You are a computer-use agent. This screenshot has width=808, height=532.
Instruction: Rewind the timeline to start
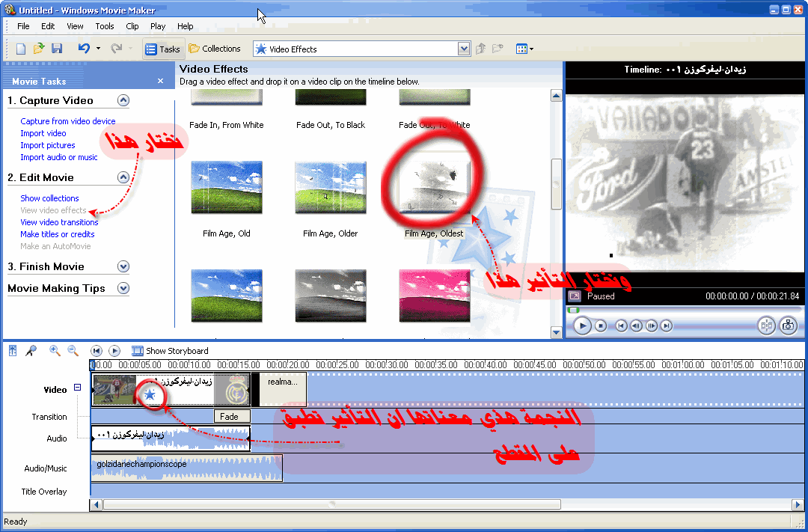click(96, 351)
